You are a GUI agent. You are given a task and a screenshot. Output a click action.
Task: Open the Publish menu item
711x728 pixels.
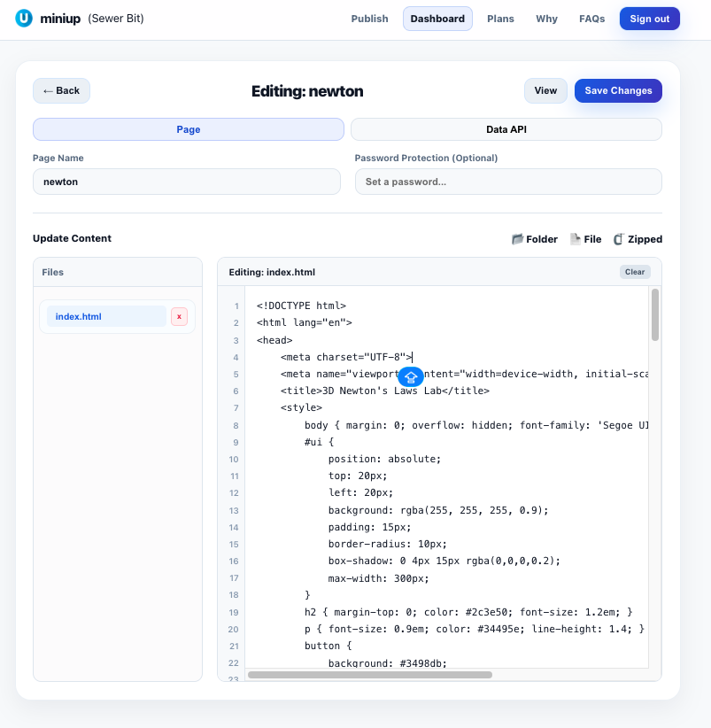pos(369,18)
